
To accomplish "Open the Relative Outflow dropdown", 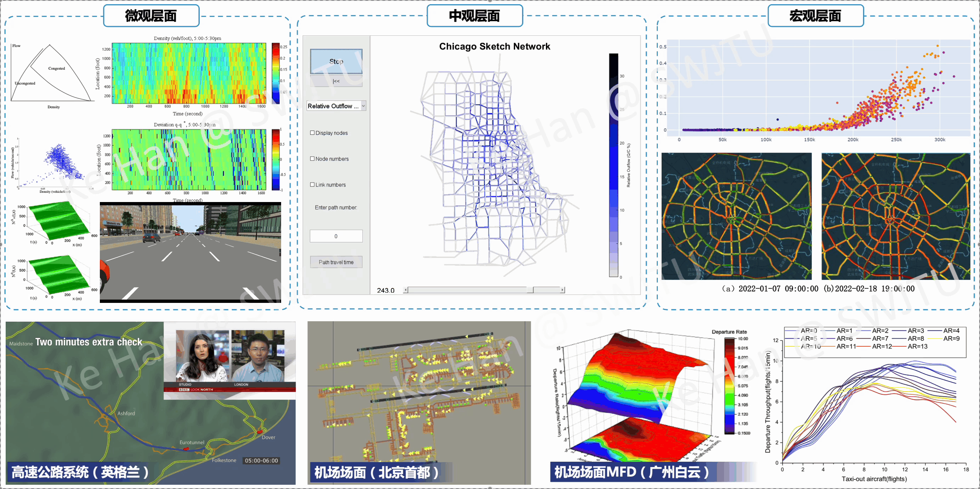I will coord(336,106).
